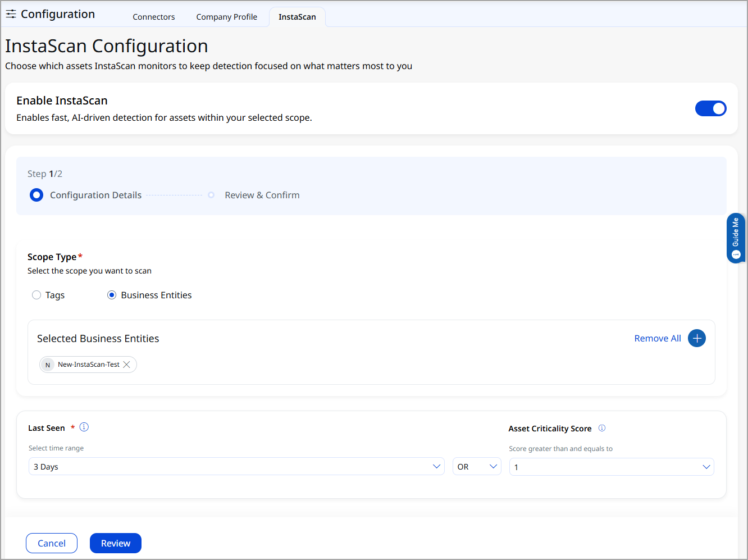
Task: Open the Asset Criticality Score dropdown
Action: 612,467
